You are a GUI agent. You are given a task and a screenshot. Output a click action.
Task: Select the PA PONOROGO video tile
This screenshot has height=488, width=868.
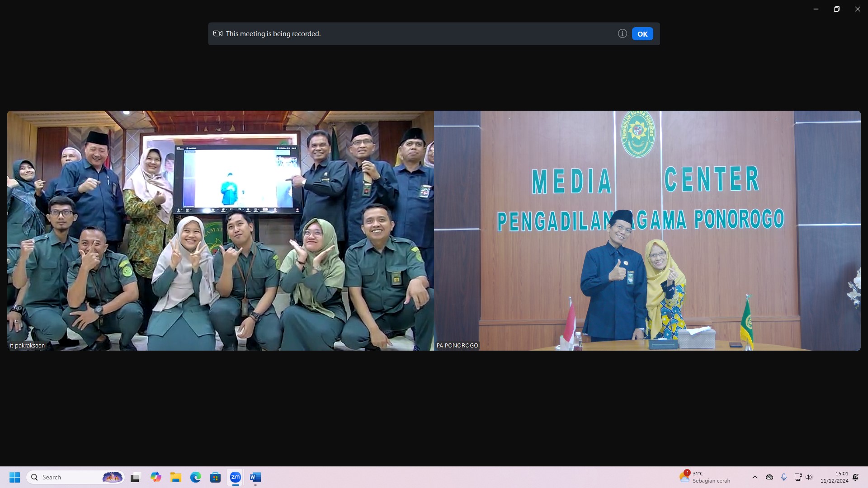[647, 230]
